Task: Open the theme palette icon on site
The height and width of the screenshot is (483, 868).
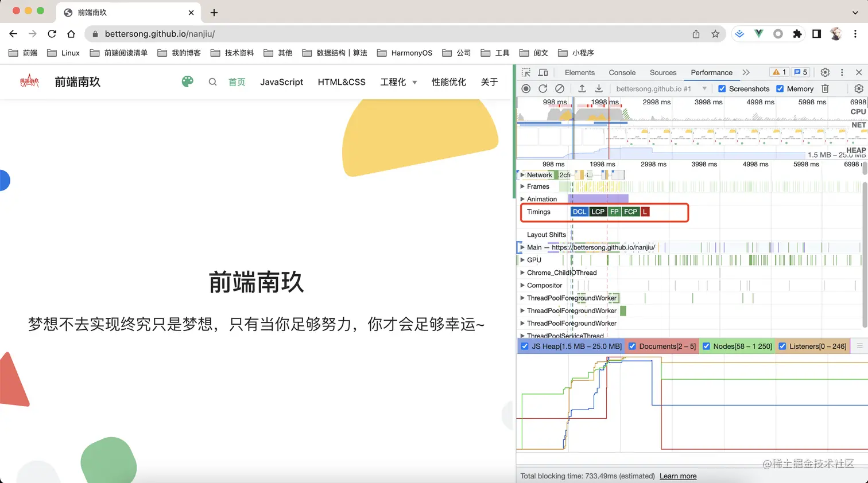Action: tap(188, 81)
